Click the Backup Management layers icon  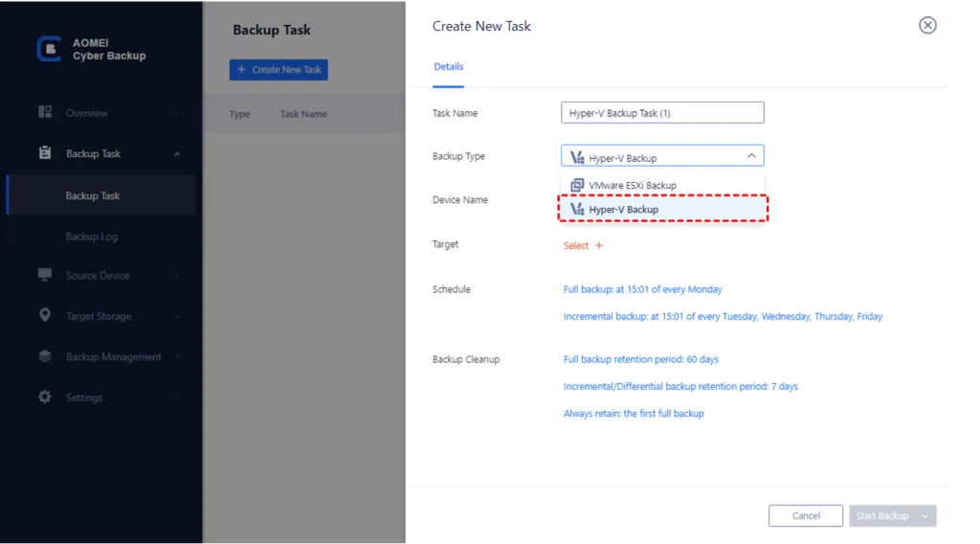(45, 356)
